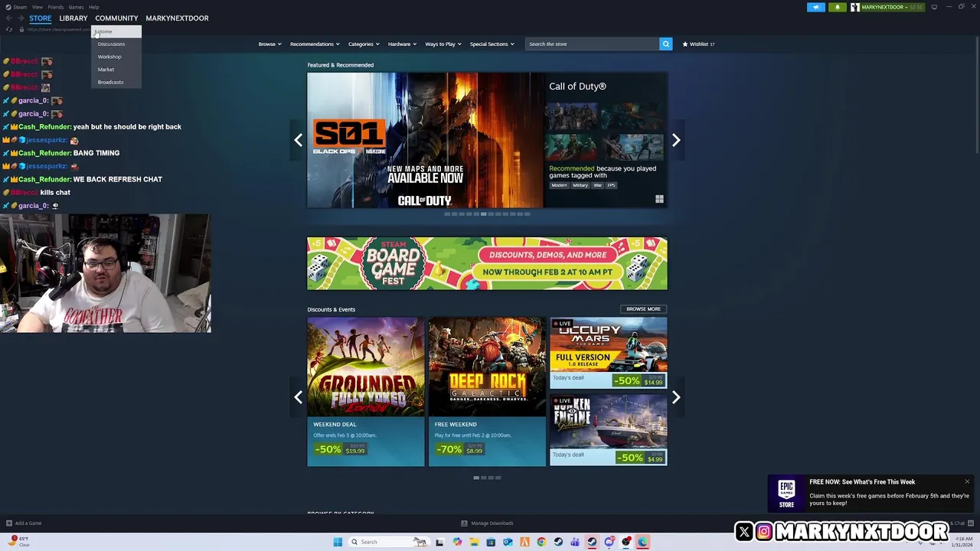Screen dimensions: 980x551
Task: Click the padlock icon beside the store URL
Action: click(x=21, y=30)
